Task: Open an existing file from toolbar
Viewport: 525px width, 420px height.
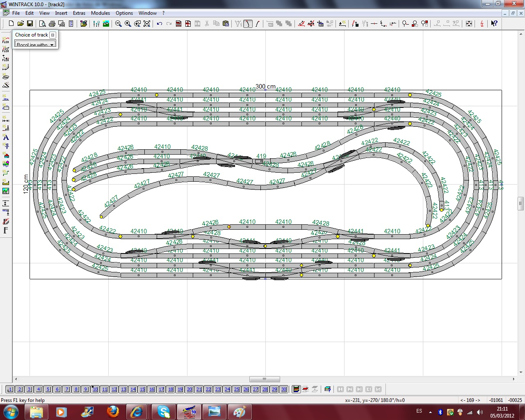Action: click(21, 24)
